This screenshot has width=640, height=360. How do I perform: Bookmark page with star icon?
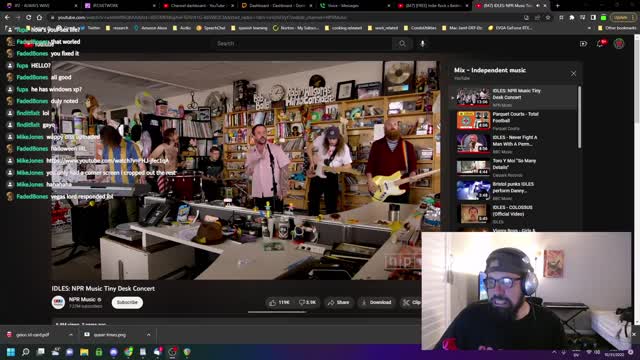(x=548, y=18)
